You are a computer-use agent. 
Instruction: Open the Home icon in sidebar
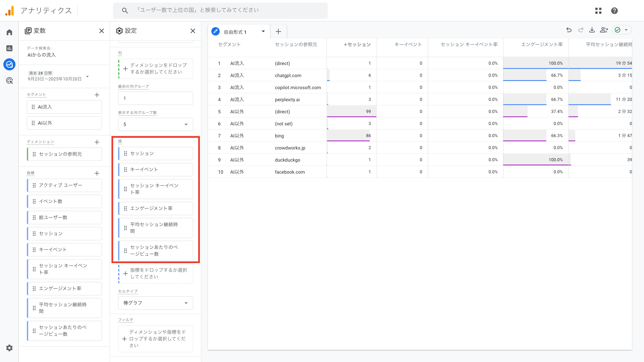tap(9, 32)
